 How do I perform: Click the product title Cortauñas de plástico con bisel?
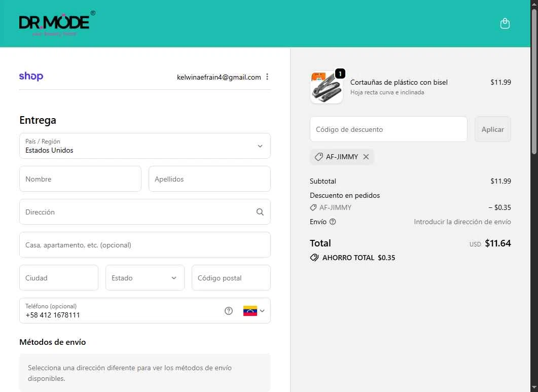pos(399,82)
